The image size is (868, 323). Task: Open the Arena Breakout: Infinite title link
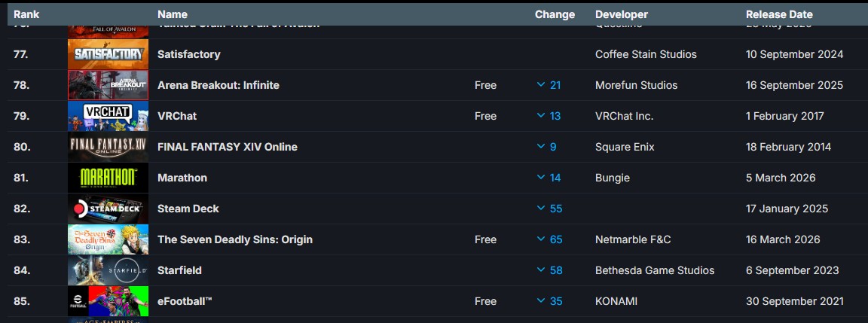pyautogui.click(x=219, y=85)
